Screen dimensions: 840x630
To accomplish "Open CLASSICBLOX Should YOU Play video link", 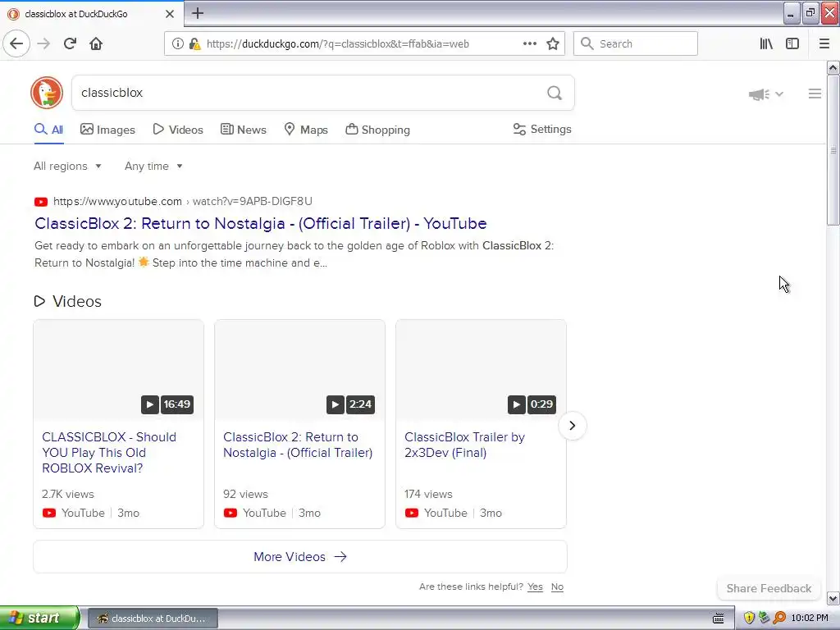I will (x=109, y=453).
